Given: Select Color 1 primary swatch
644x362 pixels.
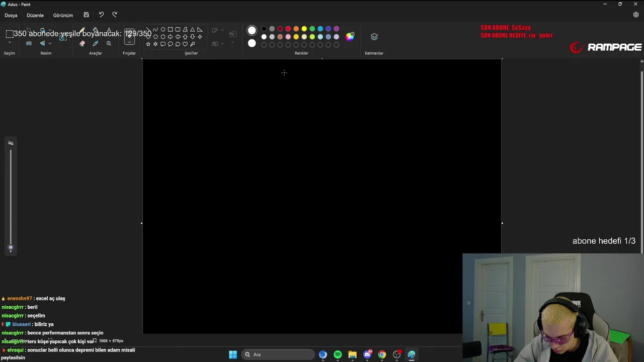Looking at the screenshot, I should click(252, 31).
